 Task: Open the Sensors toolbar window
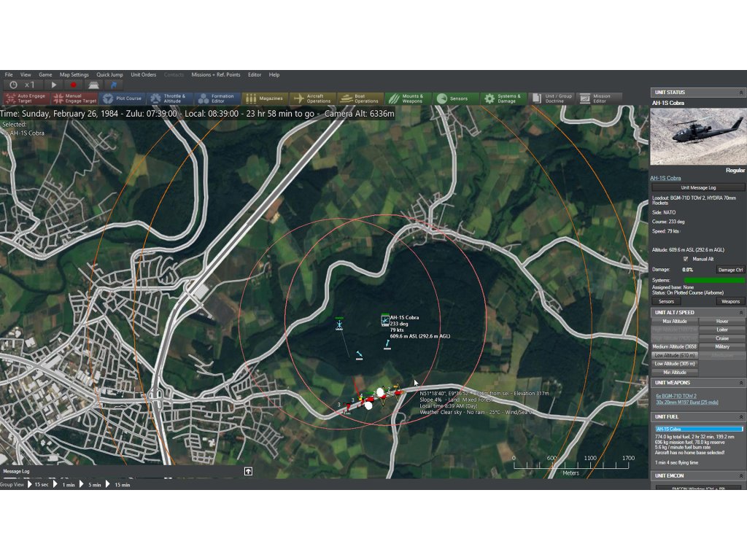click(456, 98)
